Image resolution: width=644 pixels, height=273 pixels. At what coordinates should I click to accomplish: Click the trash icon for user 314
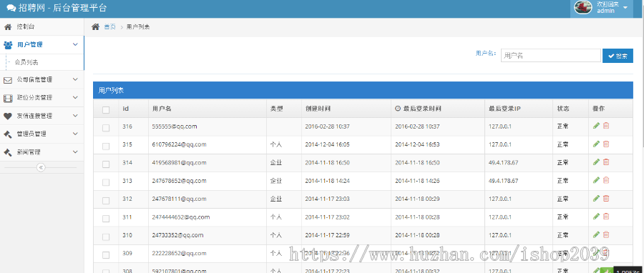pos(606,162)
